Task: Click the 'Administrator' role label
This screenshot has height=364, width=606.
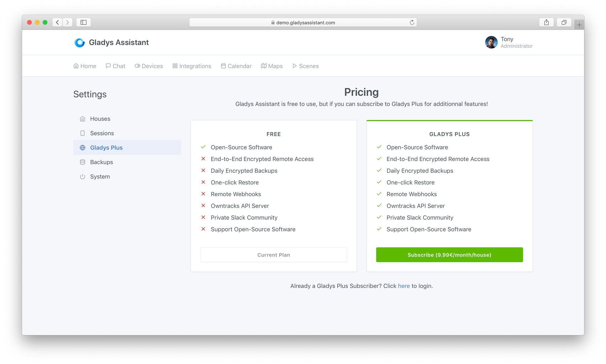Action: click(x=516, y=46)
